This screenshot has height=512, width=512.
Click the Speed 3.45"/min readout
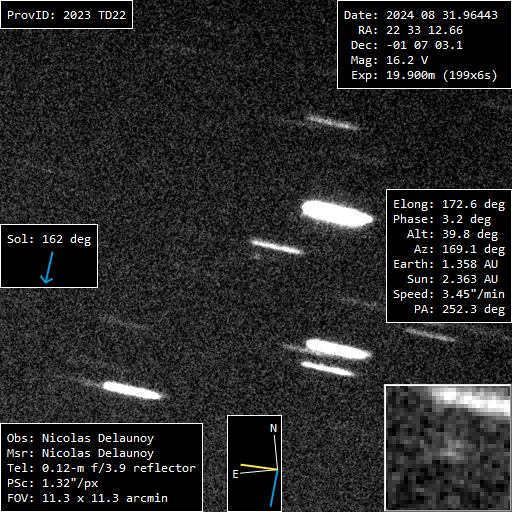pos(449,294)
